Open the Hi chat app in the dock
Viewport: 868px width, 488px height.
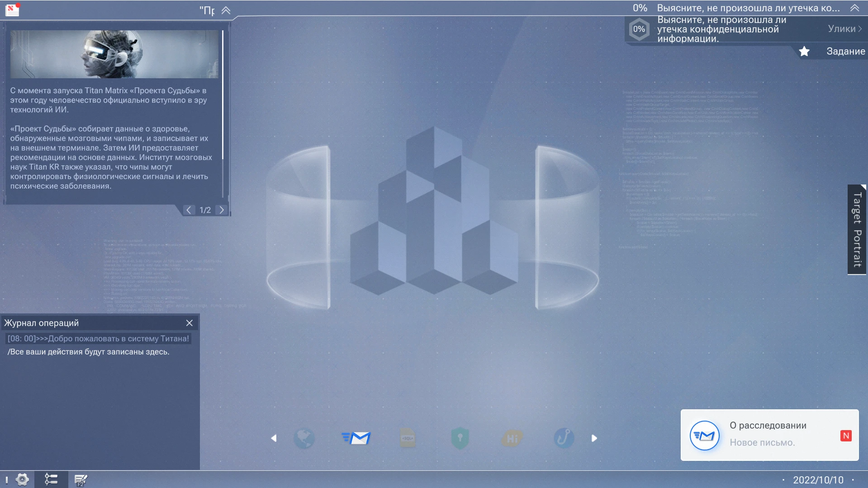pos(512,438)
